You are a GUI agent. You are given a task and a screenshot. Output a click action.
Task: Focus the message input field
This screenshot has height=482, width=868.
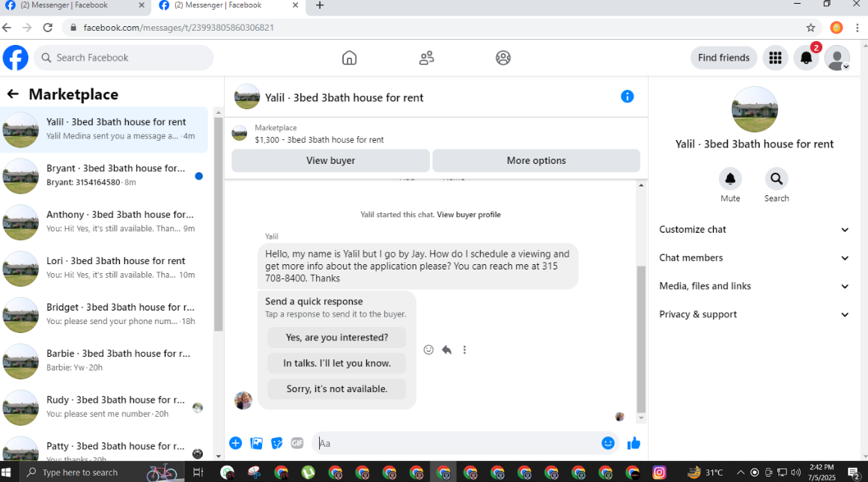(x=455, y=443)
